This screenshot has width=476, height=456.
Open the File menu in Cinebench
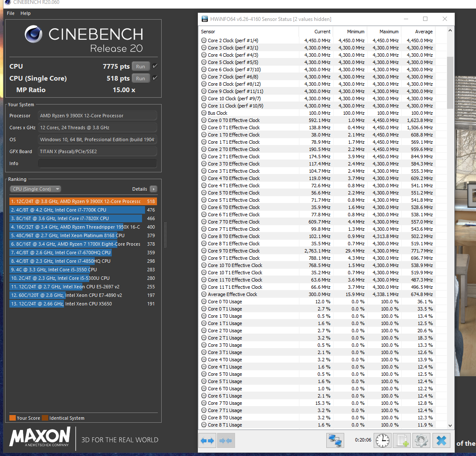(x=11, y=13)
